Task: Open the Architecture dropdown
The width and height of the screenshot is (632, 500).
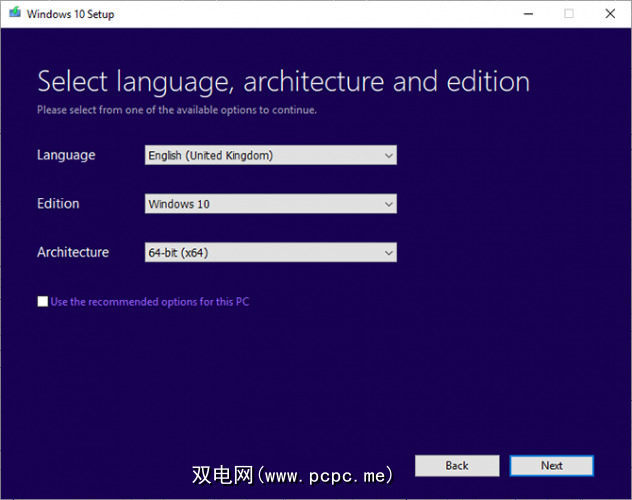Action: coord(270,253)
